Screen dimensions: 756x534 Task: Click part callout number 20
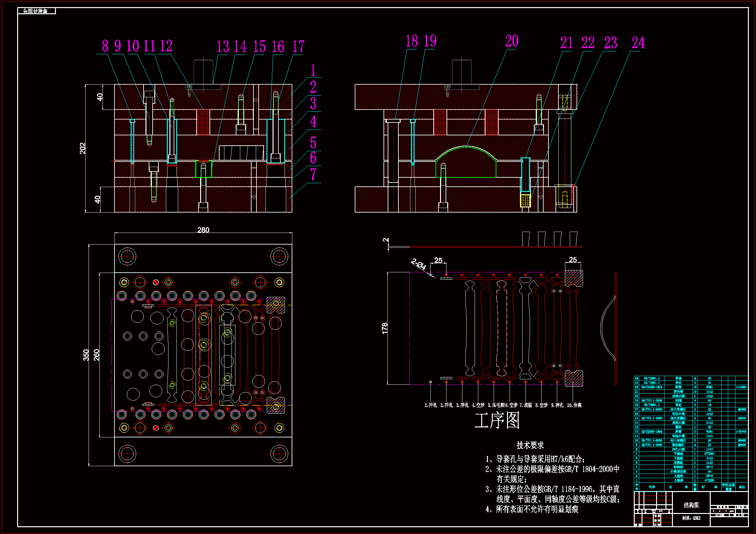[512, 41]
